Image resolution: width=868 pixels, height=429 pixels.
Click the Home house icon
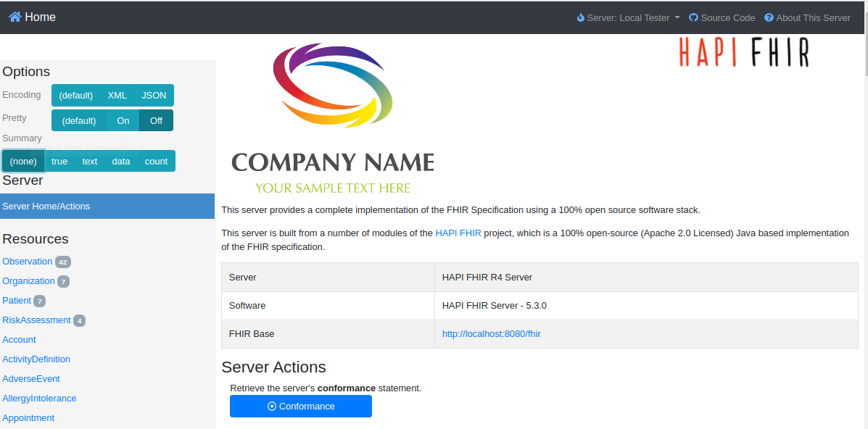click(x=15, y=17)
